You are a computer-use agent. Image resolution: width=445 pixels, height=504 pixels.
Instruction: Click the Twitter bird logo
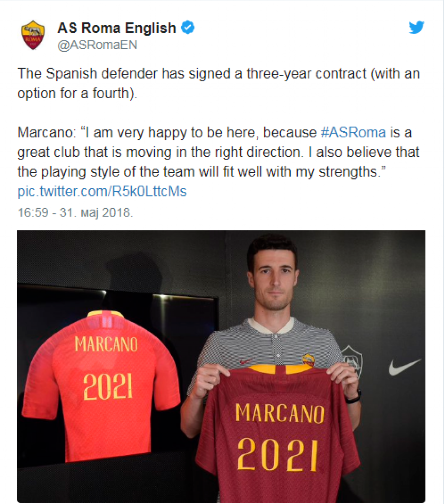[416, 27]
